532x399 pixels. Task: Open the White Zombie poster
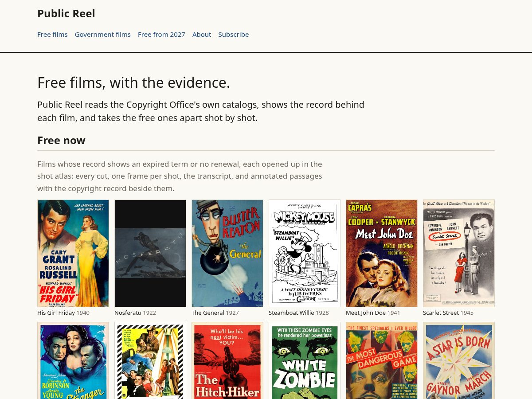[x=305, y=360]
